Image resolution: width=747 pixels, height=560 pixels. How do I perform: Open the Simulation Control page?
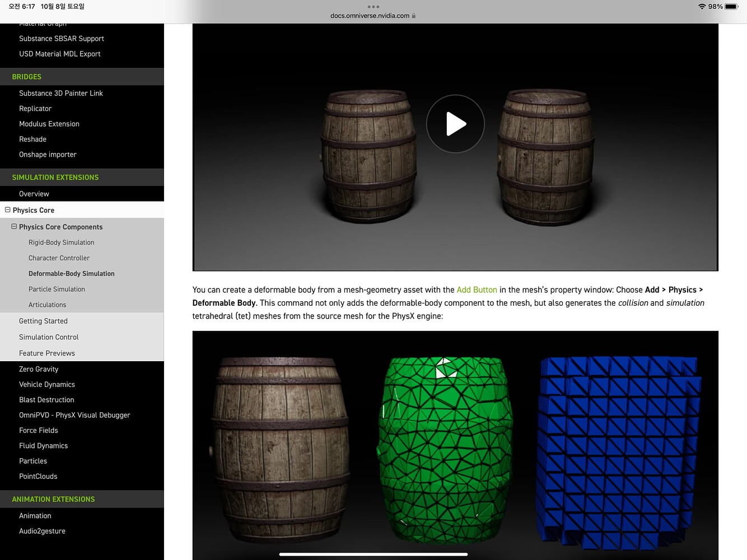[49, 337]
